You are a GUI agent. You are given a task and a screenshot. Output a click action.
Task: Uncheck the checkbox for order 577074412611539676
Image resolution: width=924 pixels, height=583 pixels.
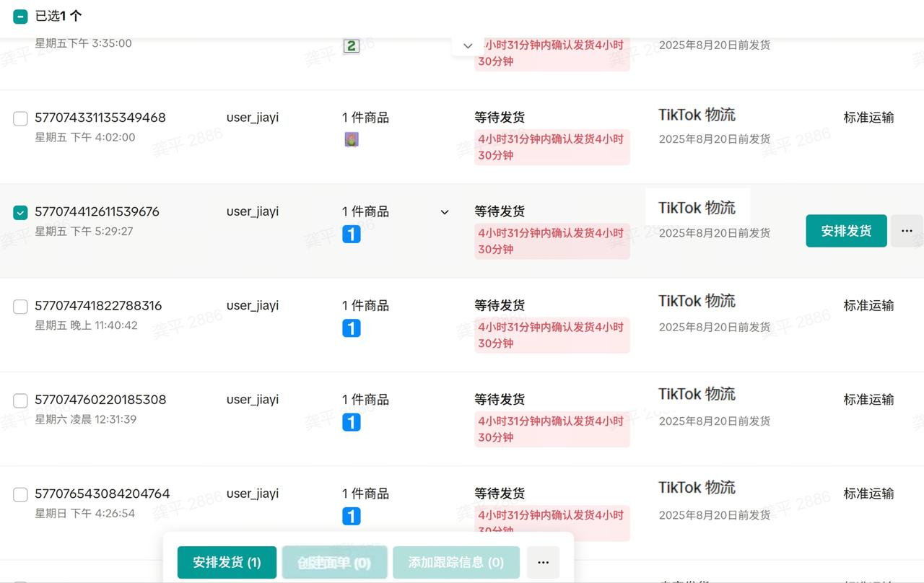[20, 212]
